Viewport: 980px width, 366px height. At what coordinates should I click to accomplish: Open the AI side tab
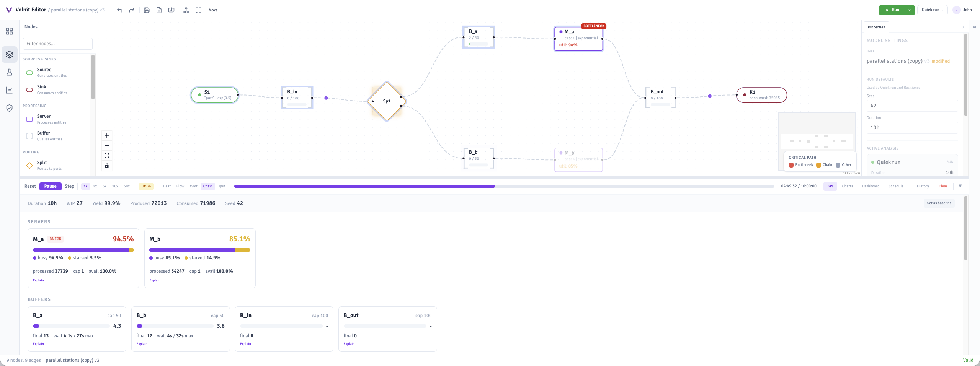point(974,27)
